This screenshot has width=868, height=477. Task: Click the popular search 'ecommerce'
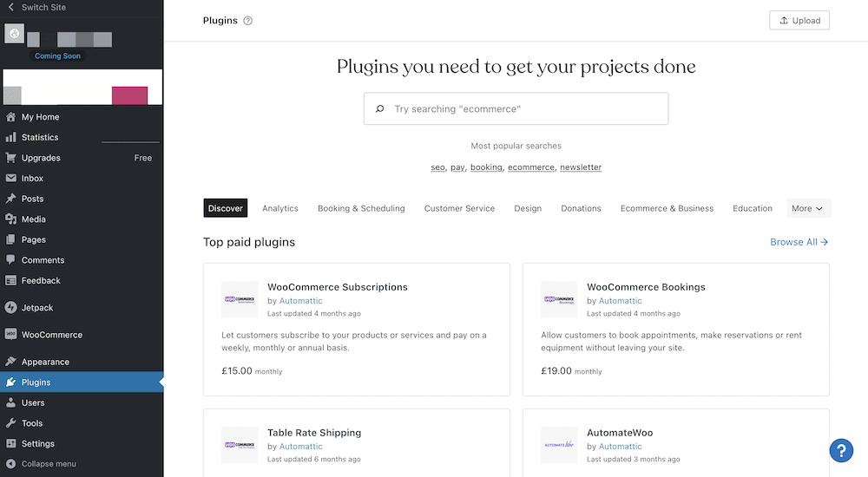coord(531,167)
